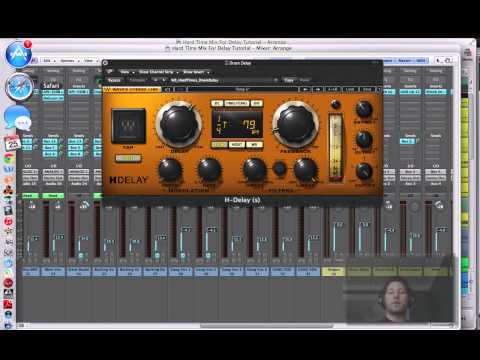Viewport: 480px width, 360px height.
Task: Click the H-Delay level meter
Action: (336, 147)
